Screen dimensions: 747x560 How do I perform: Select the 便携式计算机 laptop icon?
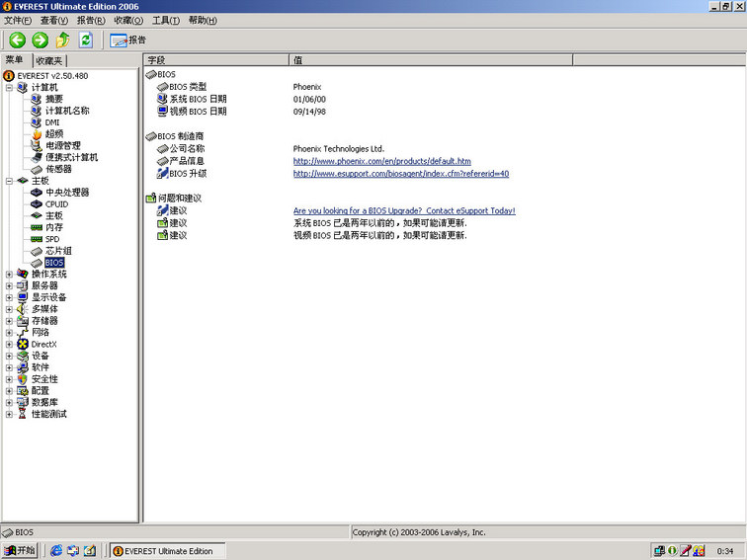37,157
